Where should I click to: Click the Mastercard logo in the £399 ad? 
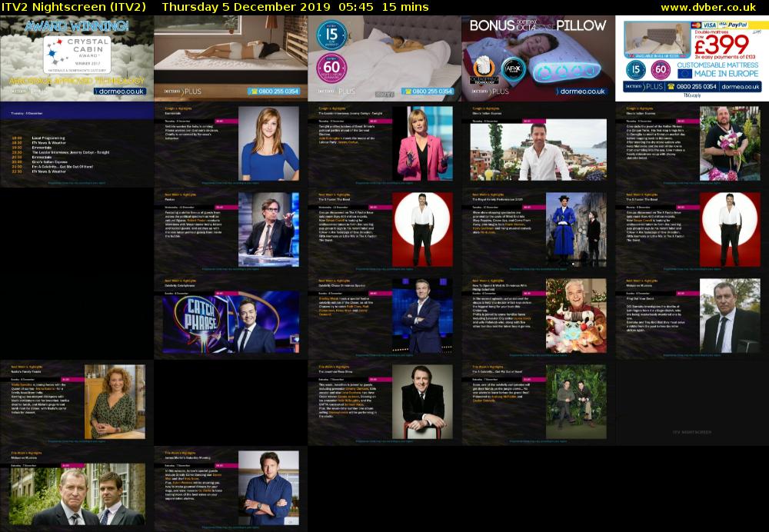point(695,25)
